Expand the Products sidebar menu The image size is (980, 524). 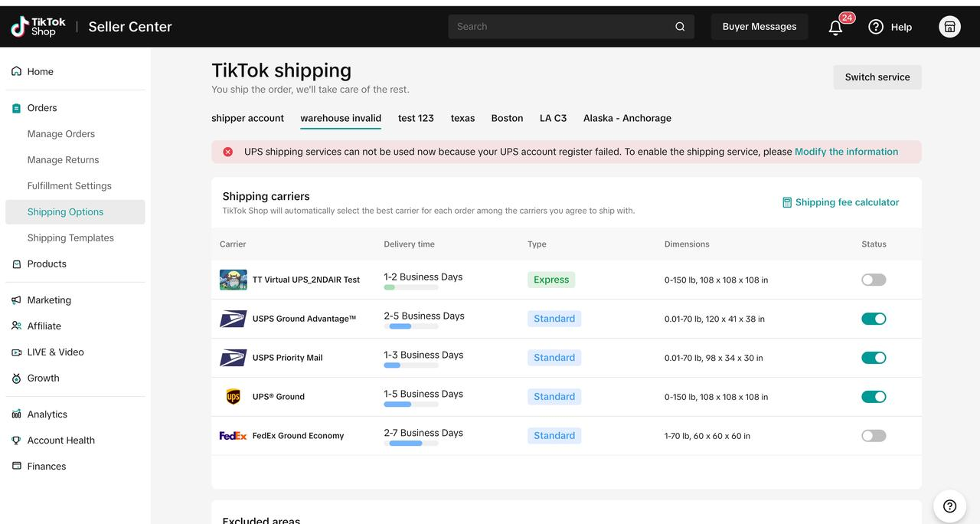47,264
